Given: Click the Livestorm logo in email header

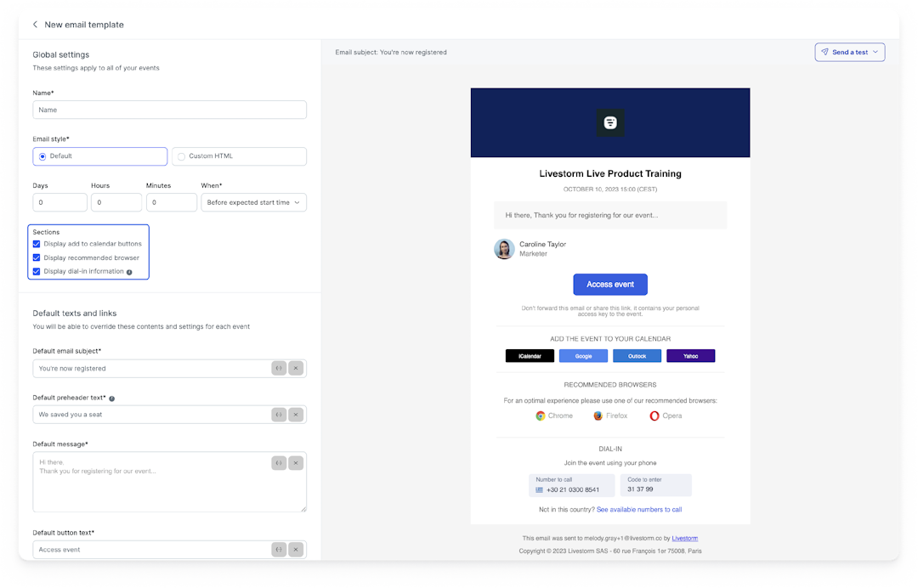Looking at the screenshot, I should pos(610,123).
